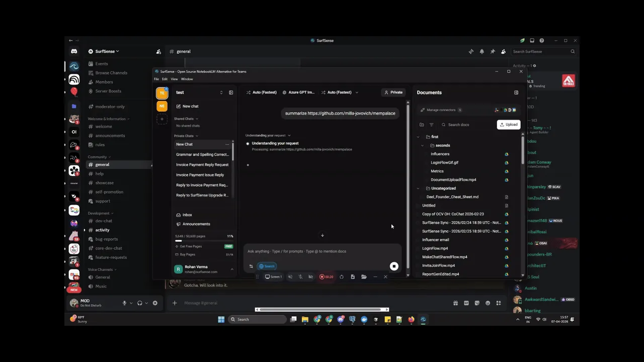Click Search docs input field
Screen dimensions: 644x362
[x=468, y=125]
